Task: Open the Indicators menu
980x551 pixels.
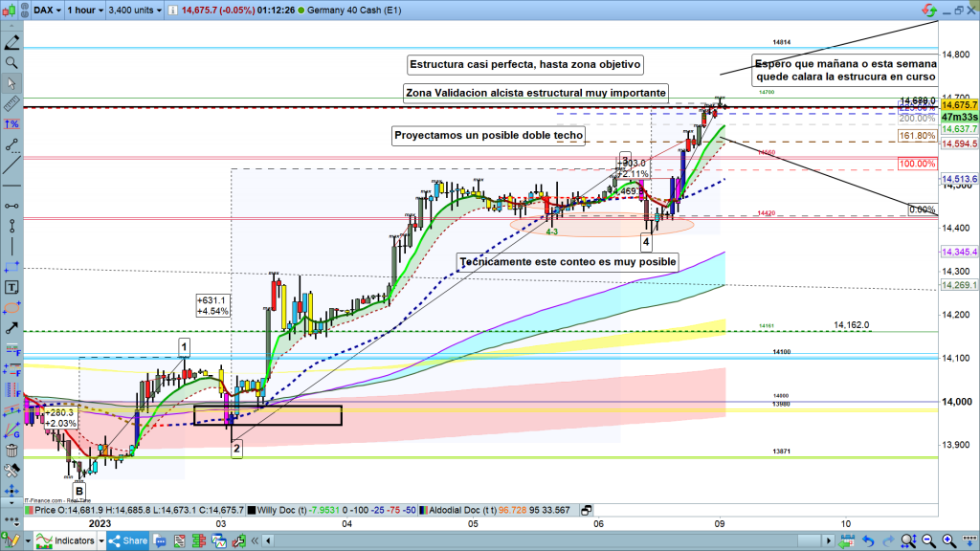Action: click(x=67, y=541)
